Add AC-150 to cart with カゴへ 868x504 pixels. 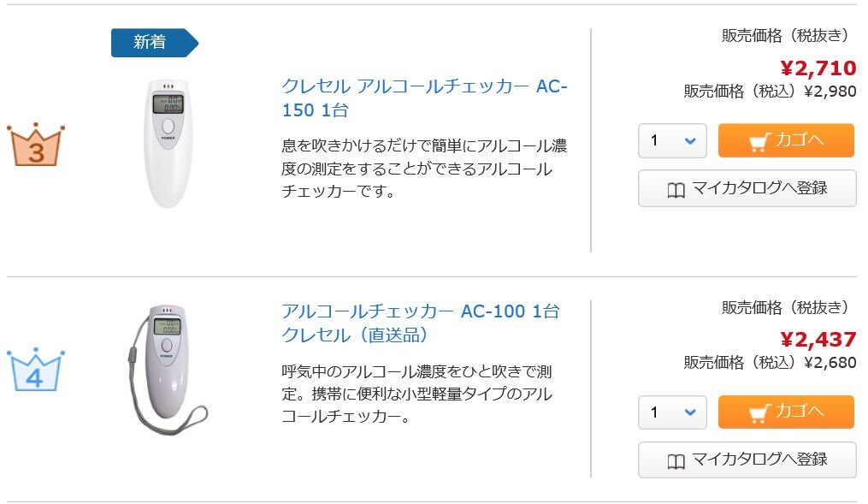[x=786, y=141]
